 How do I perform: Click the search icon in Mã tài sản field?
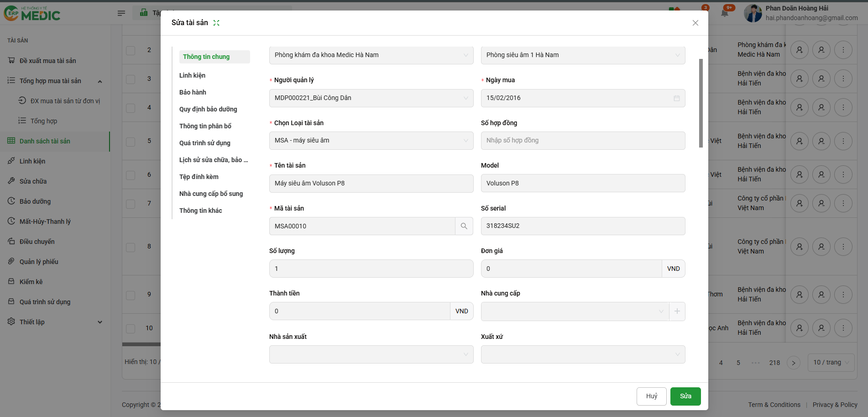pos(464,226)
